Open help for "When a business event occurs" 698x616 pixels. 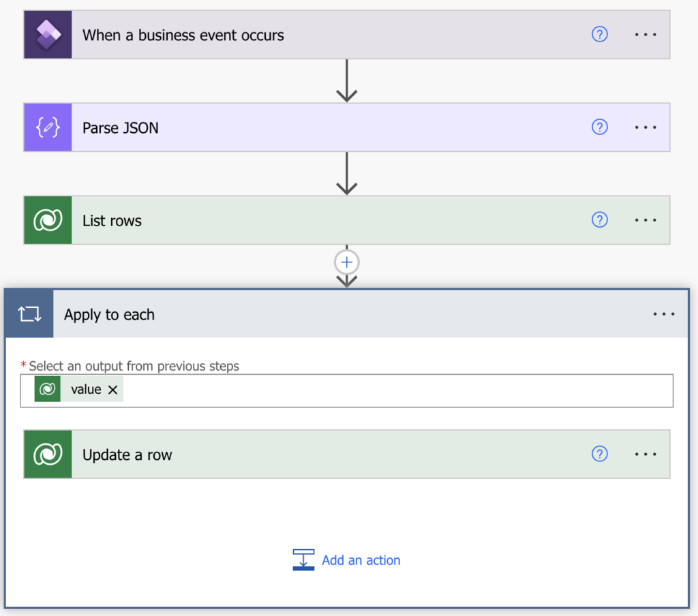pos(600,34)
